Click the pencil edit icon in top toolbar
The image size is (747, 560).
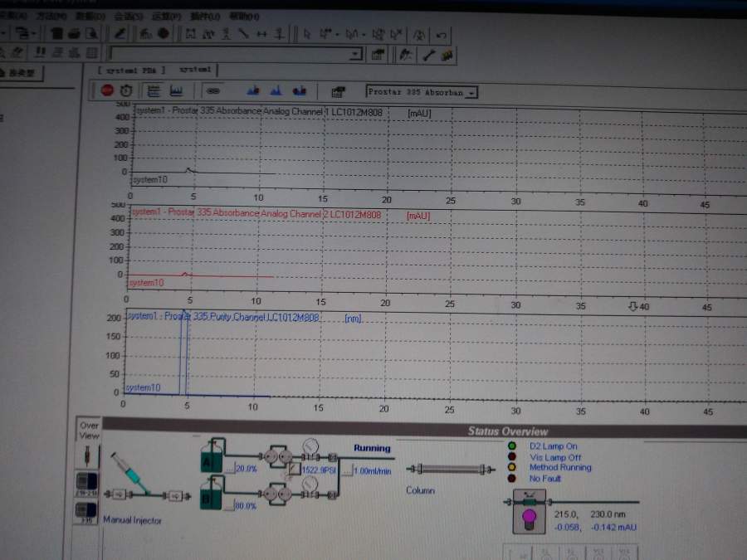(x=120, y=33)
